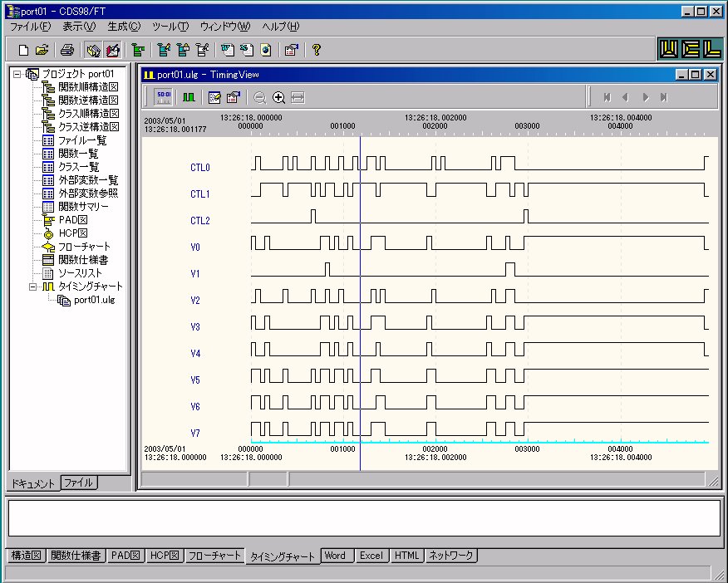Click the green waveform icon in TimingView
The image size is (728, 583).
(189, 97)
